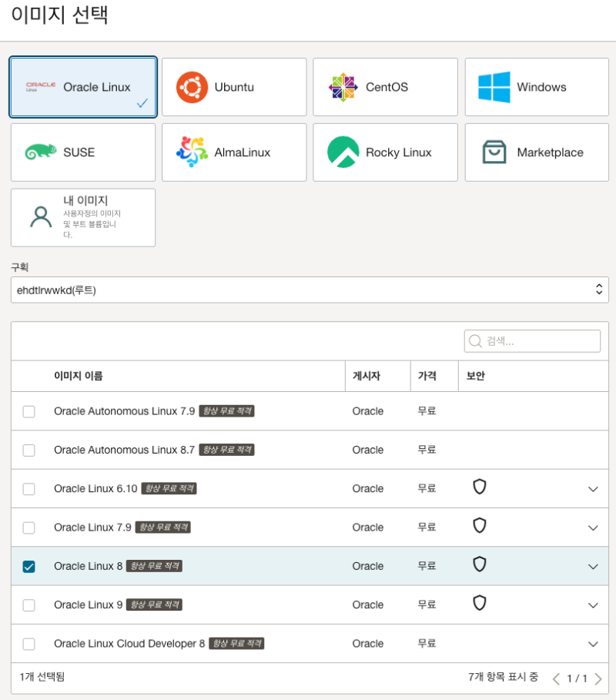The height and width of the screenshot is (700, 616).
Task: Check Oracle Autonomous Linux 7.9 checkbox
Action: pos(29,411)
